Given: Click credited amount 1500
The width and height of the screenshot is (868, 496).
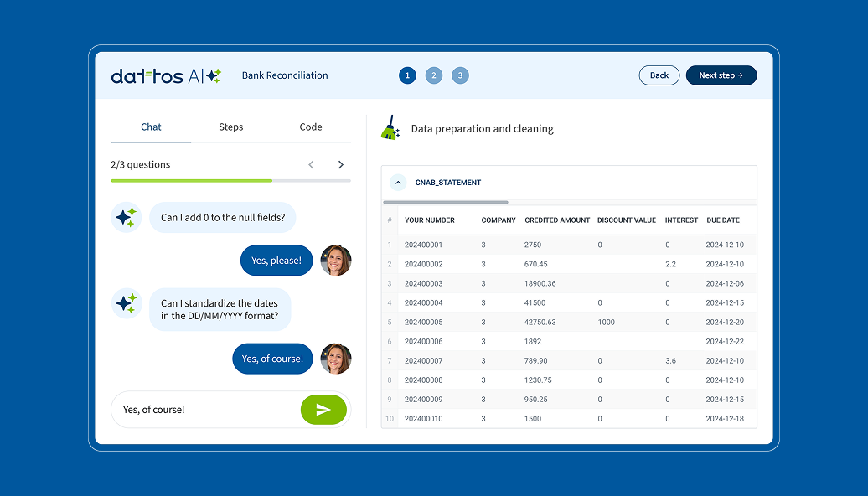Looking at the screenshot, I should [x=533, y=419].
